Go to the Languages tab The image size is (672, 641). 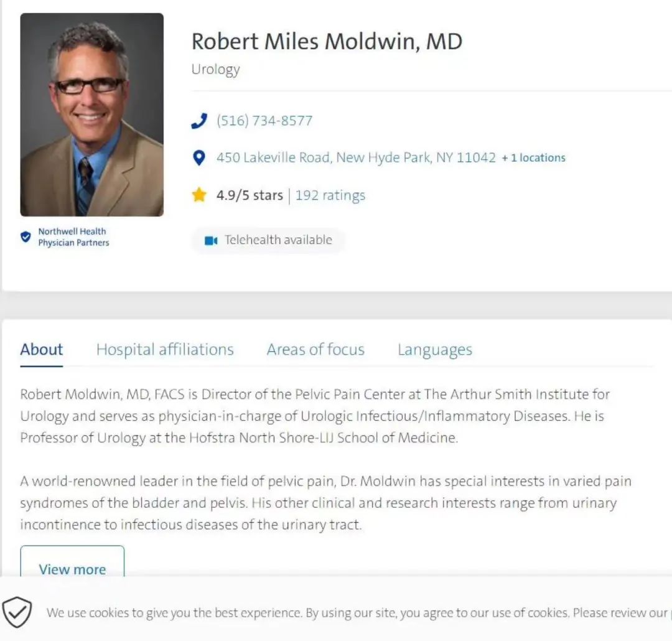(x=434, y=350)
